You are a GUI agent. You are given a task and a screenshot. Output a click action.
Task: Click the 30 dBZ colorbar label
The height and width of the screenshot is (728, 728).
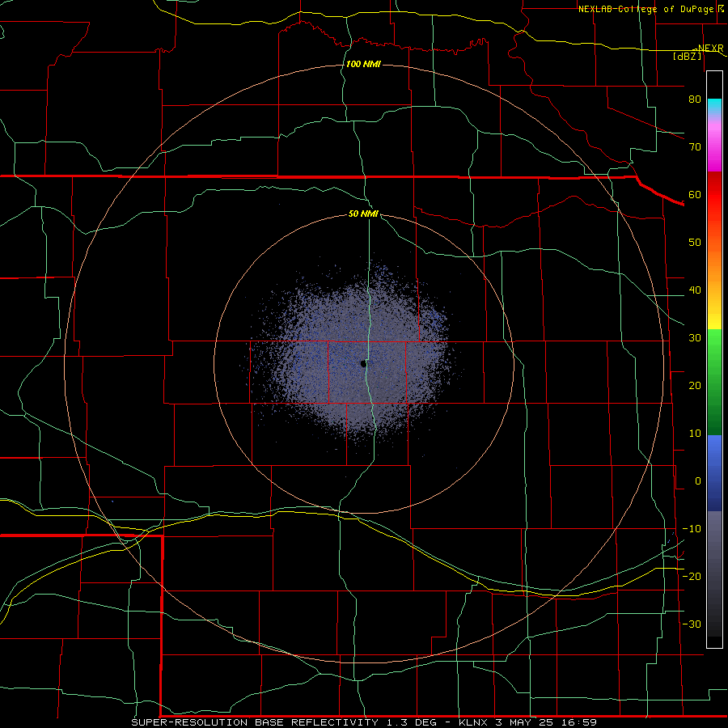point(695,337)
